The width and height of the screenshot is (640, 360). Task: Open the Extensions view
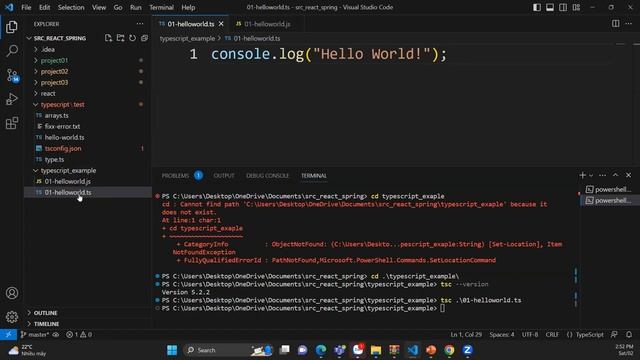12,123
